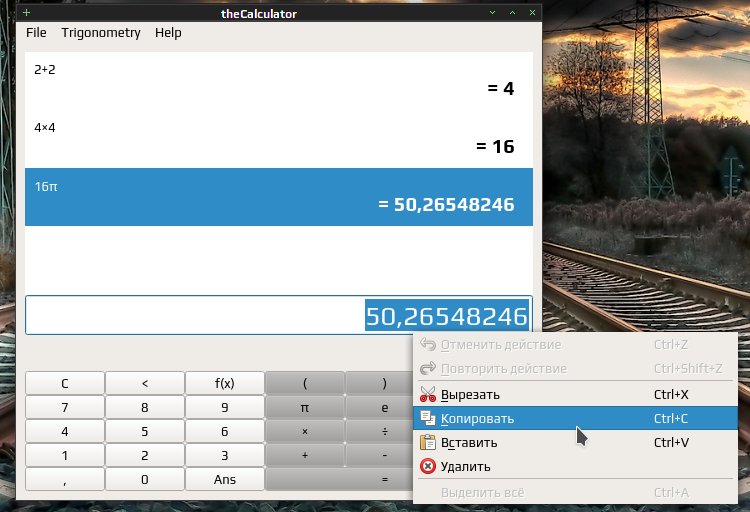
Task: Click the result = 16
Action: (495, 146)
